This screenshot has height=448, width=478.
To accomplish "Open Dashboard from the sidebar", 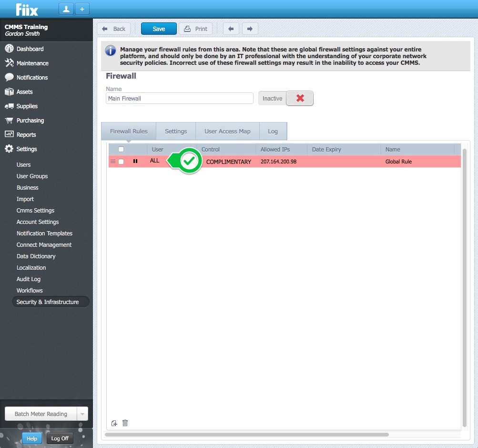I will tap(30, 49).
